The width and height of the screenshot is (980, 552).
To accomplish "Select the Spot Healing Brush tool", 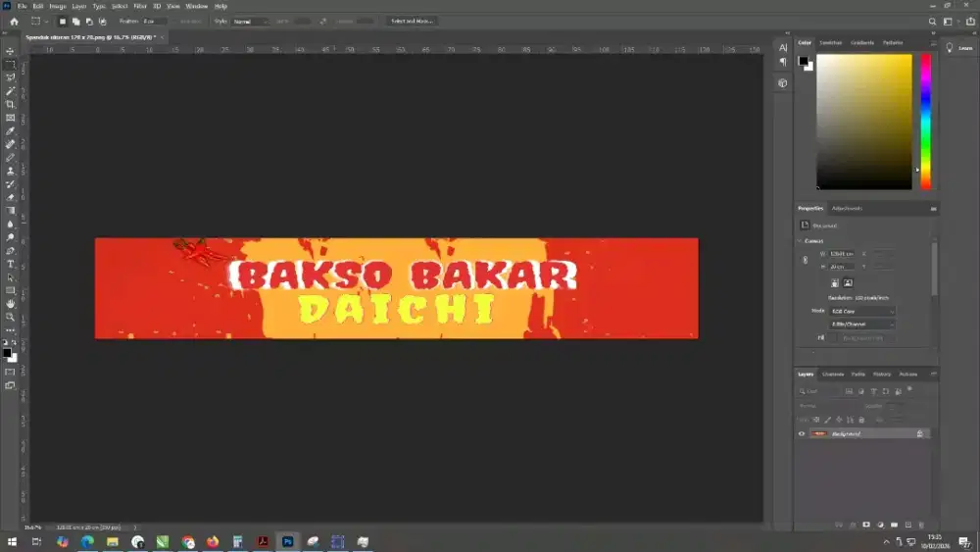I will (x=10, y=144).
